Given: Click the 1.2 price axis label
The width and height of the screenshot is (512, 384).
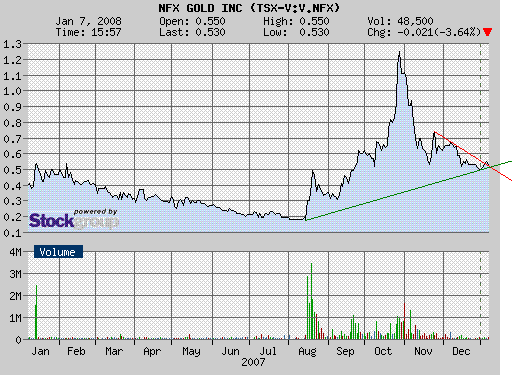Looking at the screenshot, I should [x=12, y=60].
